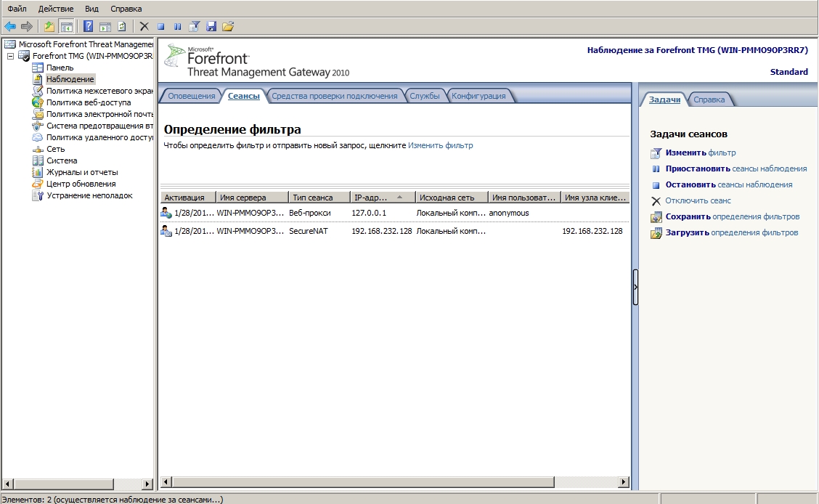
Task: Select Сеть in the tree
Action: point(55,149)
